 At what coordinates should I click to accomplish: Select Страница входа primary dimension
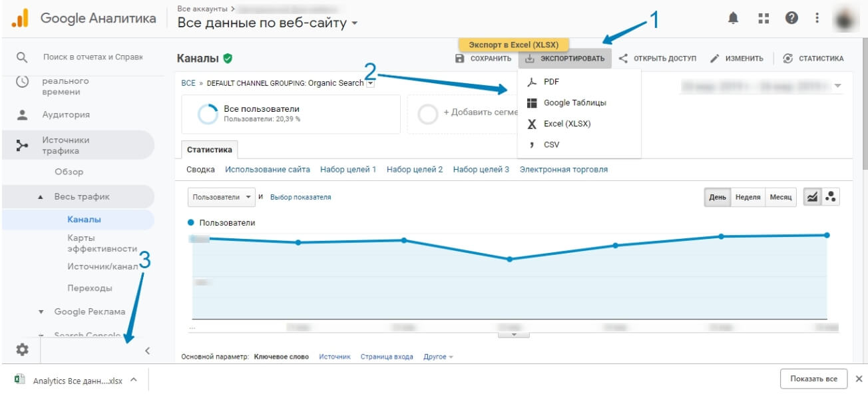[387, 357]
